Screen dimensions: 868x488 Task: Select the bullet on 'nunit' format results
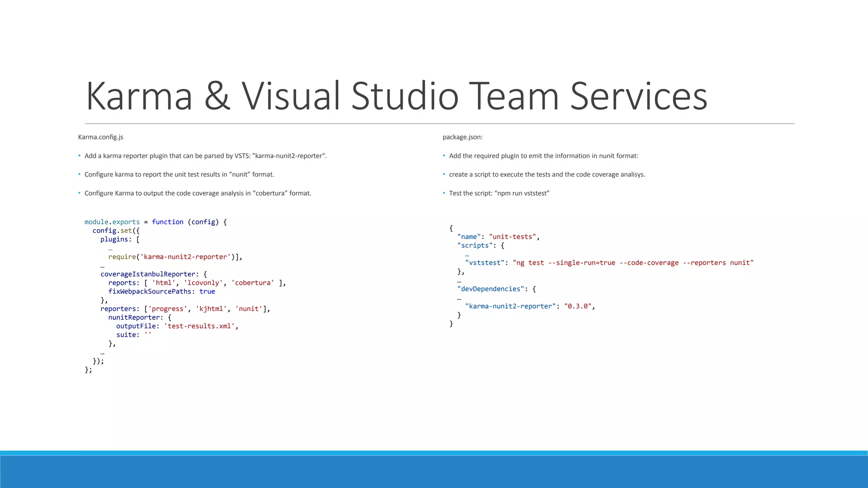(x=179, y=175)
